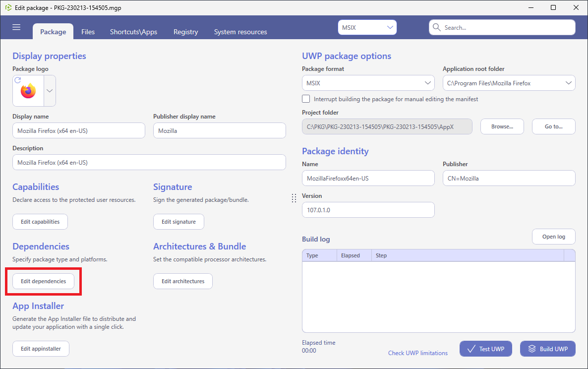Click the Publisher display name field

(219, 130)
